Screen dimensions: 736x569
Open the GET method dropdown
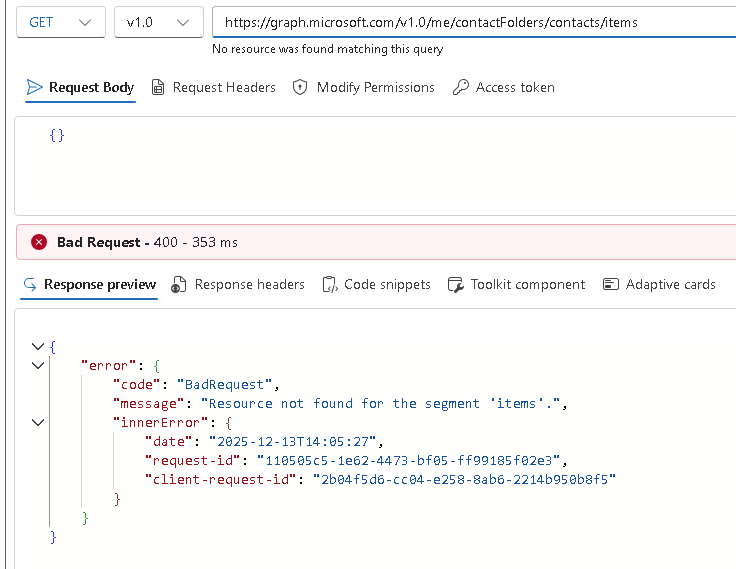61,22
